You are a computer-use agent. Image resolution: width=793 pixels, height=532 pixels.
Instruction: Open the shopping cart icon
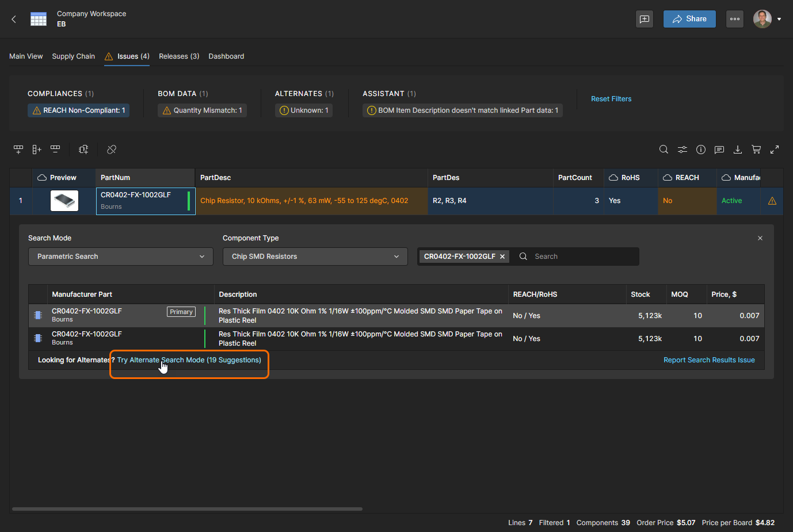click(x=756, y=150)
